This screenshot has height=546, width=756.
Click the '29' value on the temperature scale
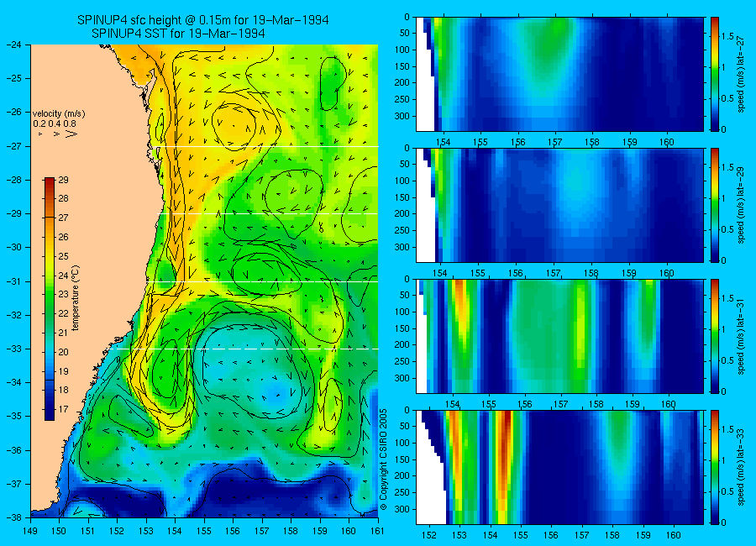click(63, 180)
